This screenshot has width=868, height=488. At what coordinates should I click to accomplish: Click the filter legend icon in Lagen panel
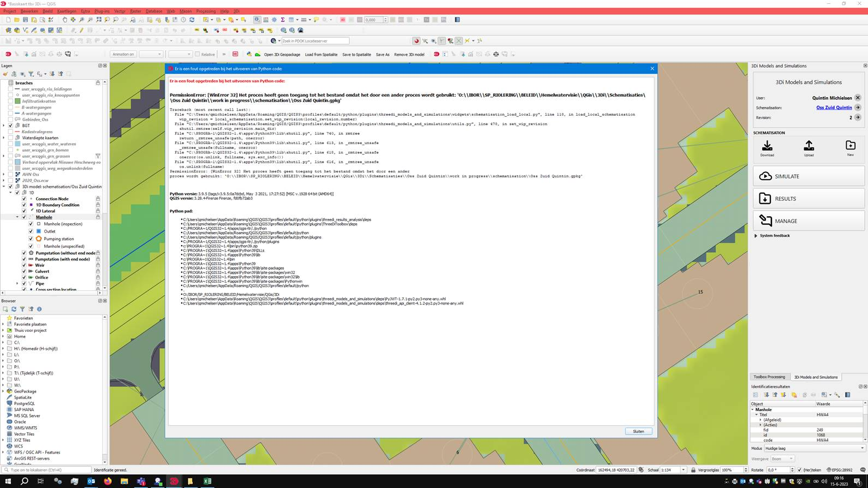point(31,74)
